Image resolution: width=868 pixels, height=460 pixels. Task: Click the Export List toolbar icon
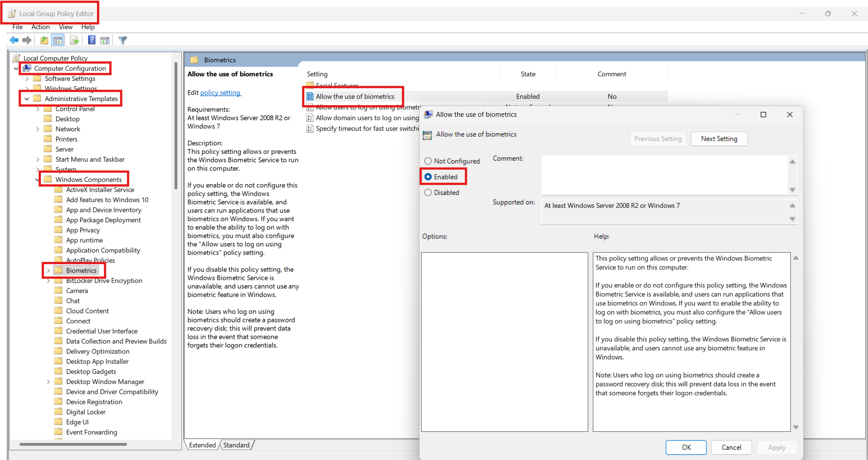tap(75, 40)
